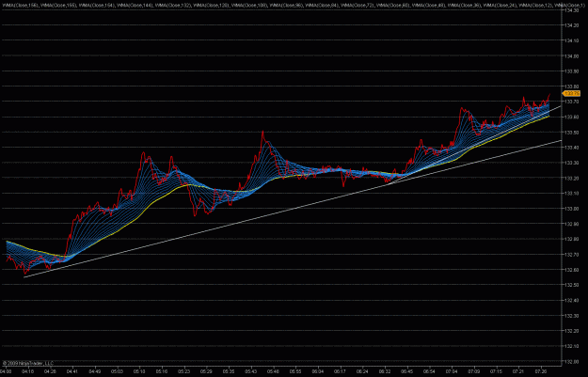Click the 07:26 time axis label

541,371
